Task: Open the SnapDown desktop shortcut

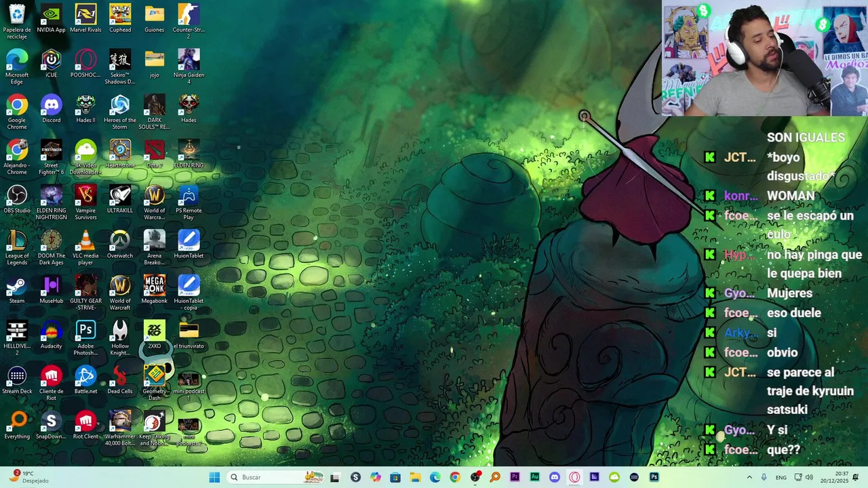Action: pos(51,425)
